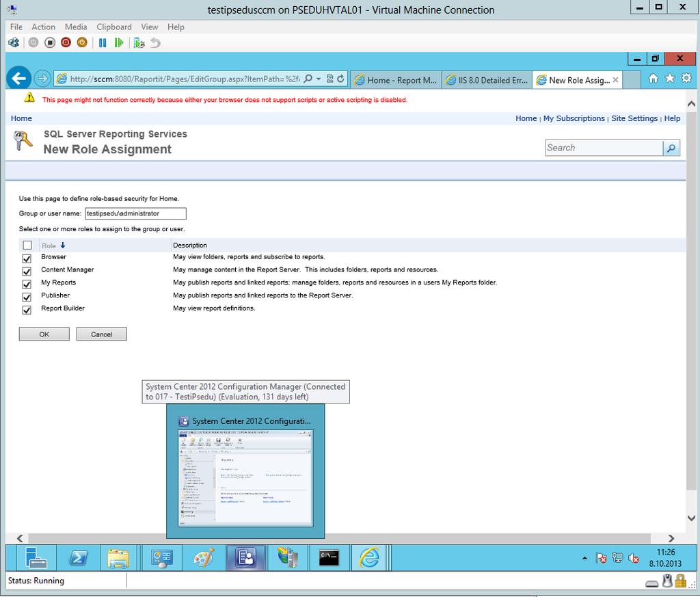The width and height of the screenshot is (700, 597).
Task: Click the green Reset VM icon
Action: 118,43
